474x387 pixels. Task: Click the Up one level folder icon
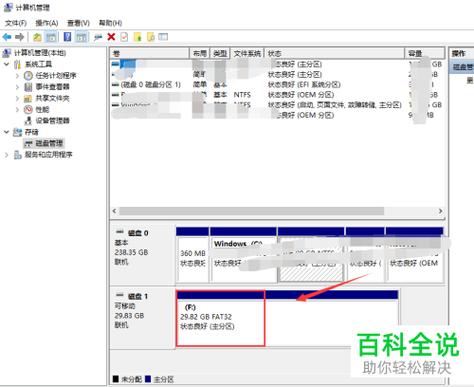[x=37, y=37]
